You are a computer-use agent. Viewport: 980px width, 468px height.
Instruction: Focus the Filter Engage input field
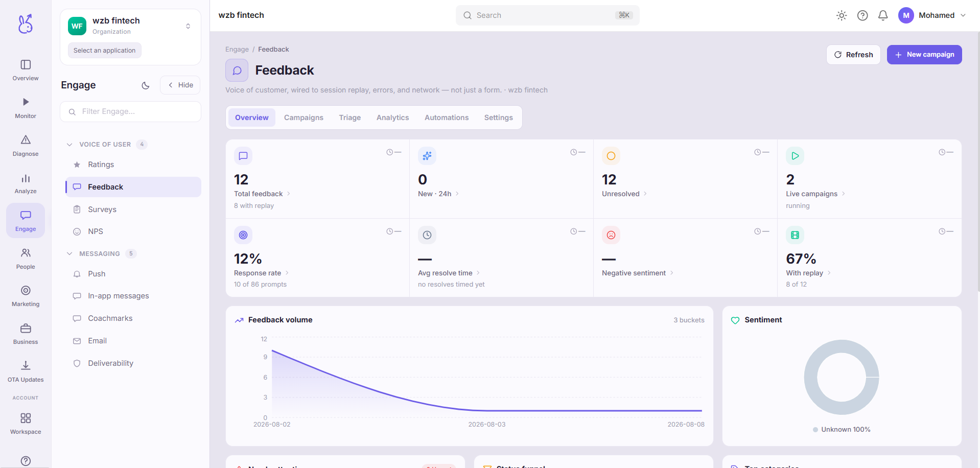130,111
